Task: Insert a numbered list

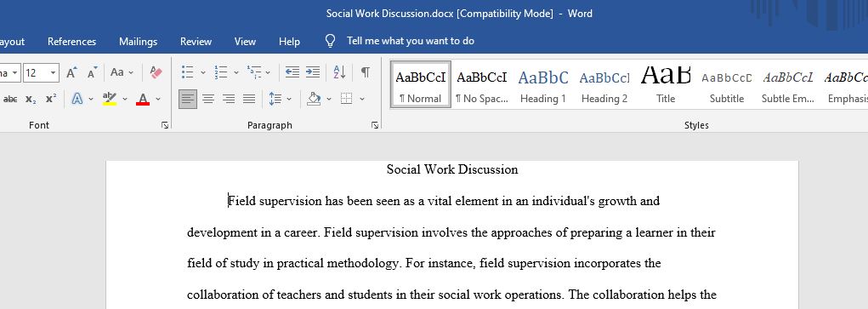Action: point(221,72)
